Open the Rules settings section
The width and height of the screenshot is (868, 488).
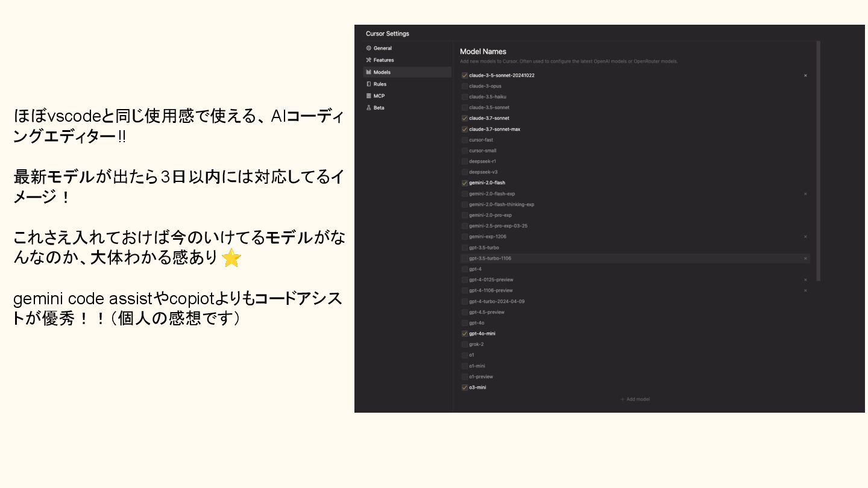pos(407,84)
